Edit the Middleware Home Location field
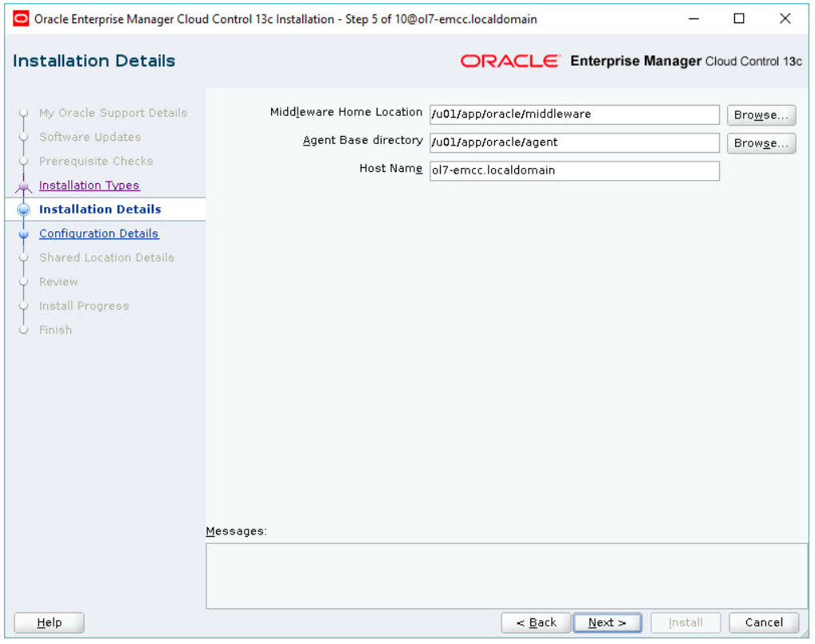This screenshot has height=644, width=815. (x=574, y=115)
